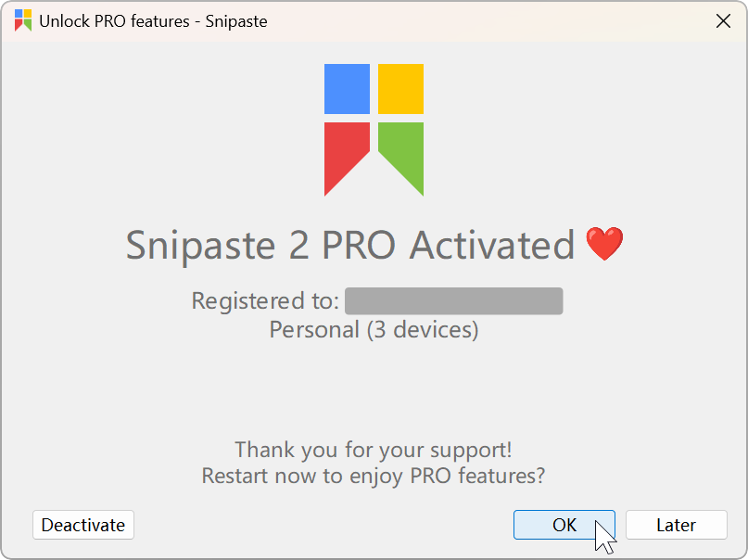Click Deactivate to remove the license
Image resolution: width=748 pixels, height=560 pixels.
coord(82,525)
